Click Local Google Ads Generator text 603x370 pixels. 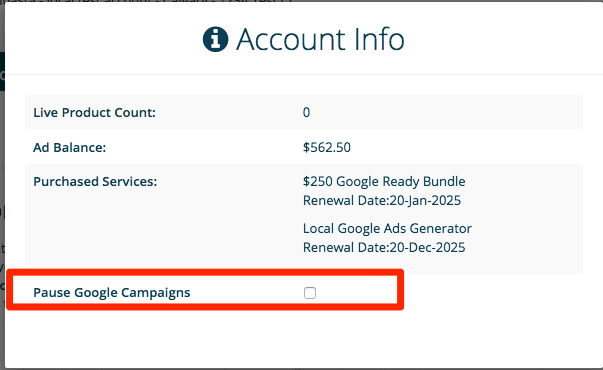[x=387, y=228]
